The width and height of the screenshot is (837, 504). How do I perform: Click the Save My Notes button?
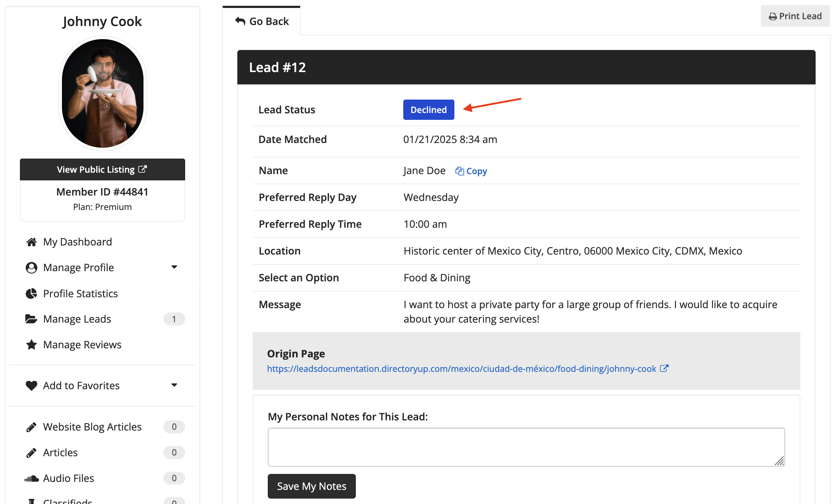coord(311,486)
